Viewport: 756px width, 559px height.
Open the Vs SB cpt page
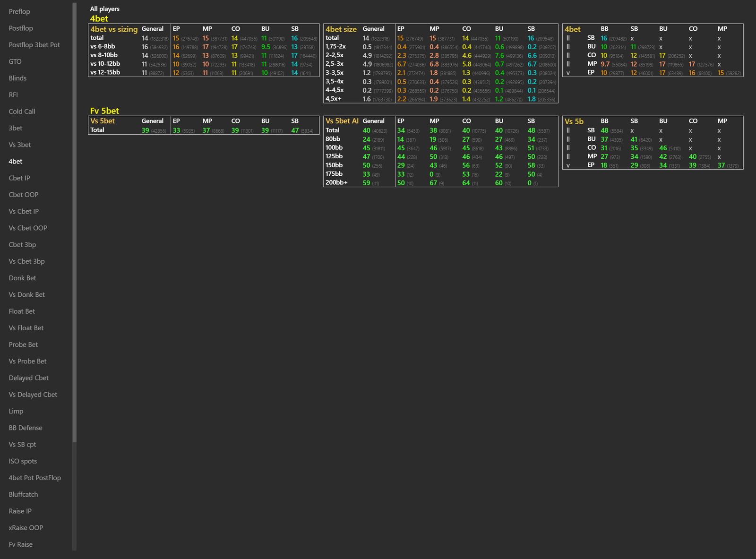coord(22,445)
